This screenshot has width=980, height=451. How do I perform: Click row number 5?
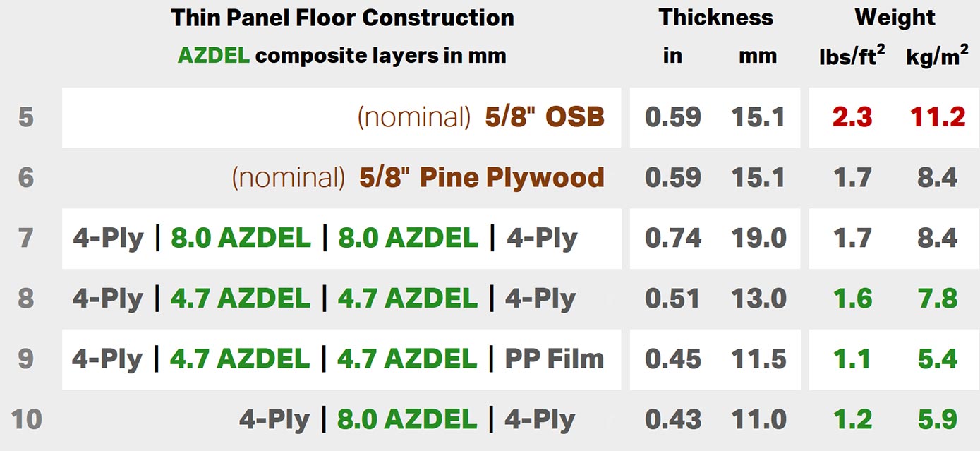tap(26, 117)
